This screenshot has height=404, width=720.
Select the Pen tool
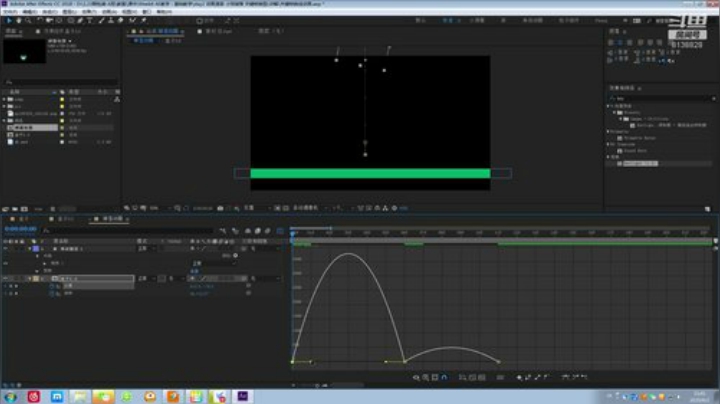[80, 21]
